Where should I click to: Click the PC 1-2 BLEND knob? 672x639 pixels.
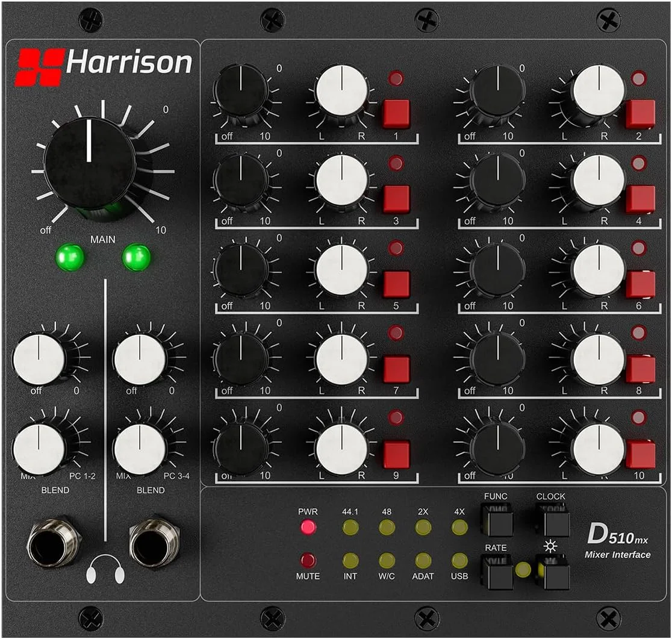[x=39, y=449]
